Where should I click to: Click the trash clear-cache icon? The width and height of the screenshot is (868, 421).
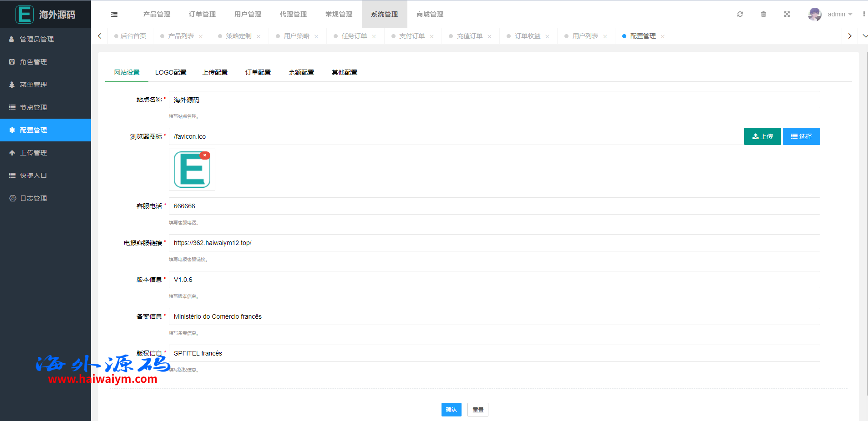763,15
